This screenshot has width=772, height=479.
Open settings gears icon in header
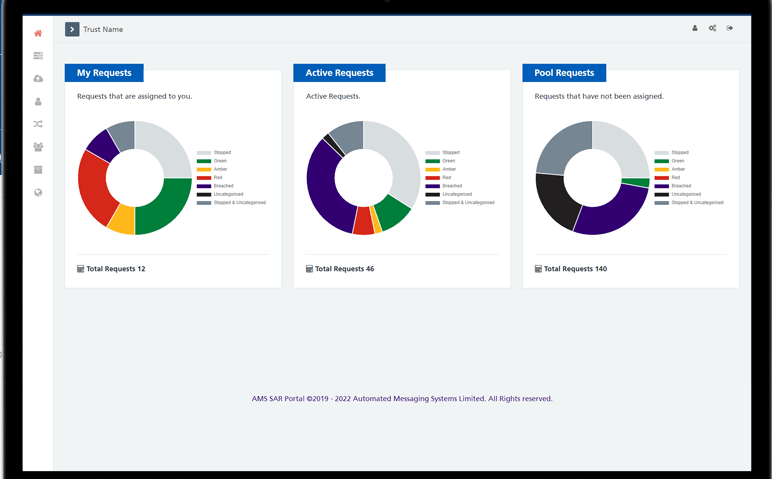[x=712, y=28]
